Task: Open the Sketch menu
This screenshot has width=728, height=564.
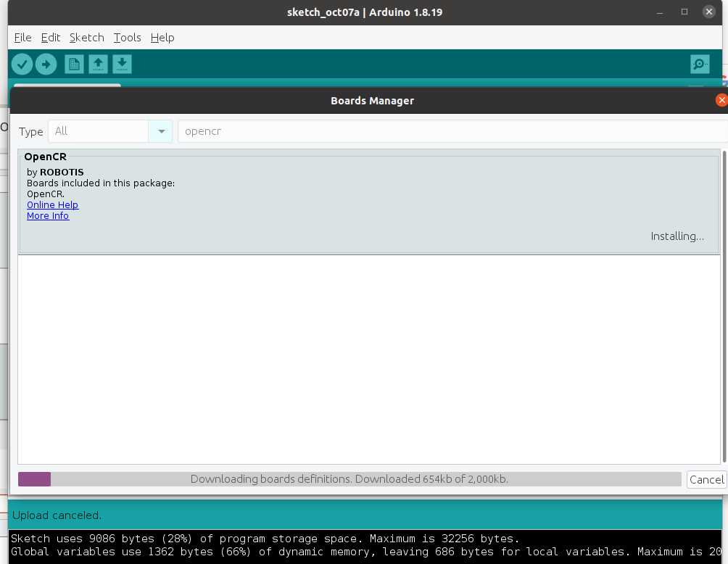Action: point(87,38)
